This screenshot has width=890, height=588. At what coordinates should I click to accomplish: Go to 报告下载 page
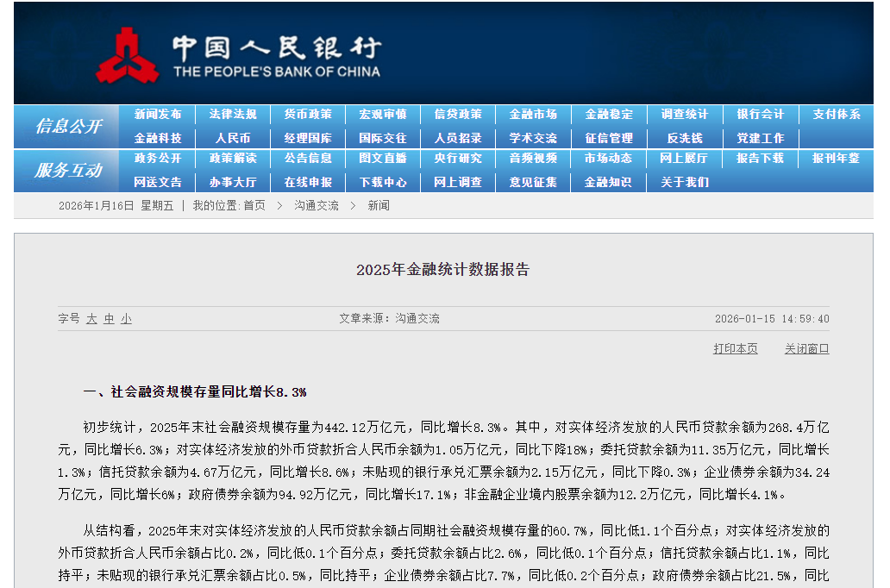760,159
